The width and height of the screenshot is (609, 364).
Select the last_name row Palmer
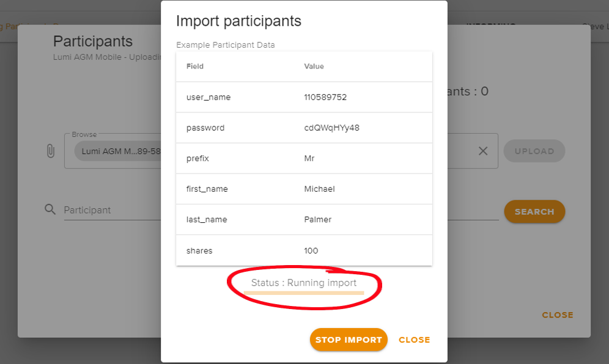coord(304,220)
